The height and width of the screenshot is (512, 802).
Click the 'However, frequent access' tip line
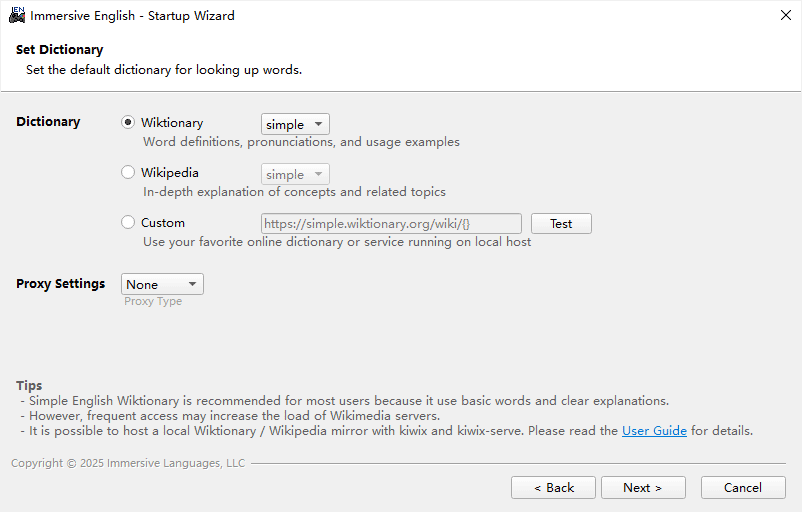[x=230, y=416]
